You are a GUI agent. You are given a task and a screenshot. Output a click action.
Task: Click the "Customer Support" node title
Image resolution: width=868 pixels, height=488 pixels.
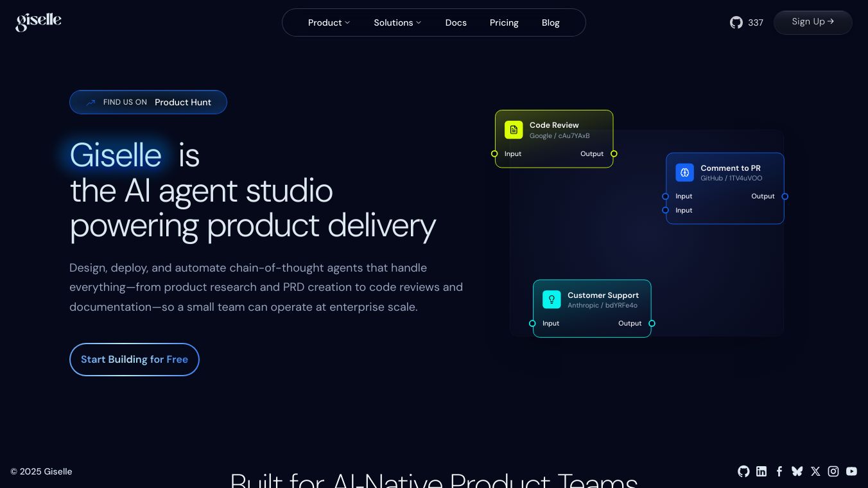coord(603,295)
